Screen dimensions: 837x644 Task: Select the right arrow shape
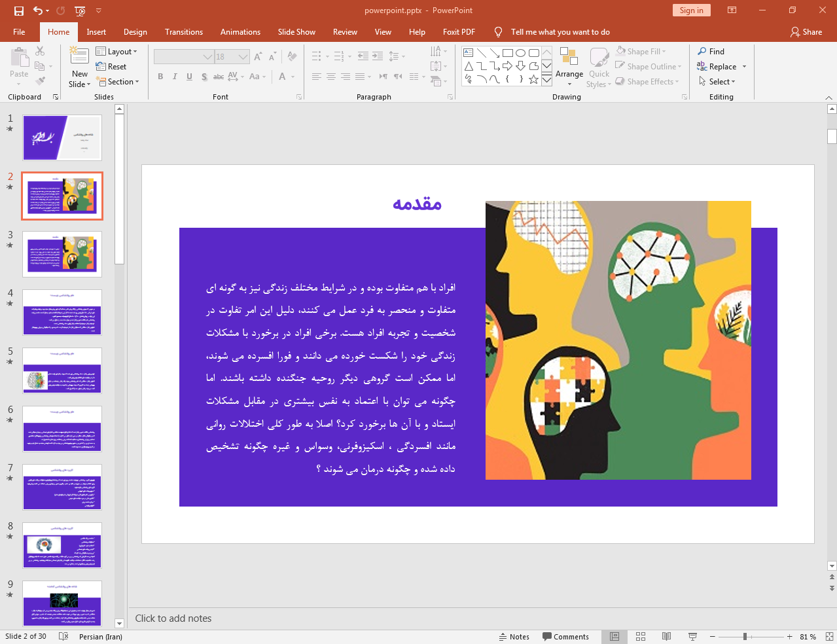(x=507, y=66)
